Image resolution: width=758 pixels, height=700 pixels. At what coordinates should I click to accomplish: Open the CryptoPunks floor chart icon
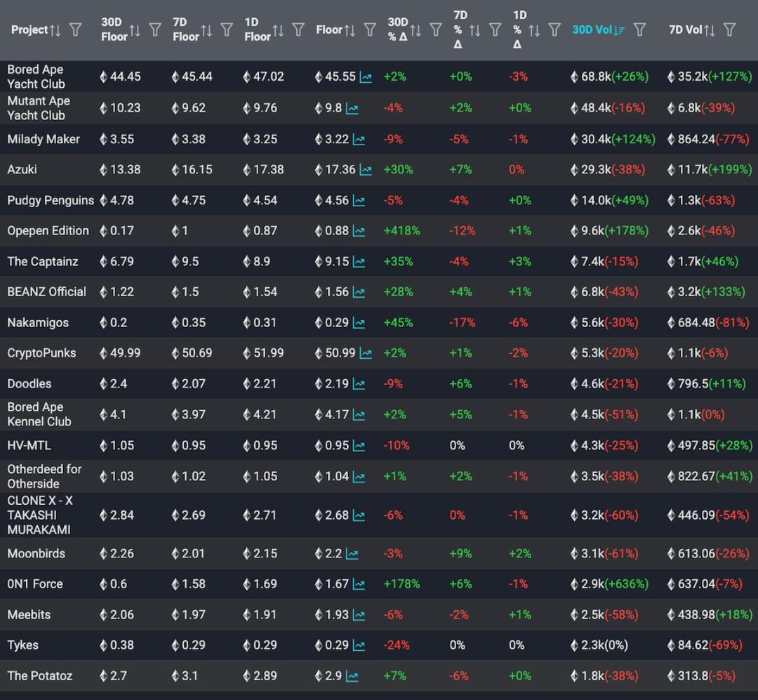pyautogui.click(x=366, y=353)
